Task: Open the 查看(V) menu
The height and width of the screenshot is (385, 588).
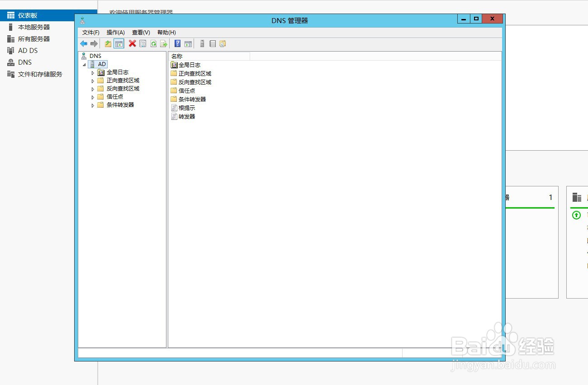Action: click(141, 33)
